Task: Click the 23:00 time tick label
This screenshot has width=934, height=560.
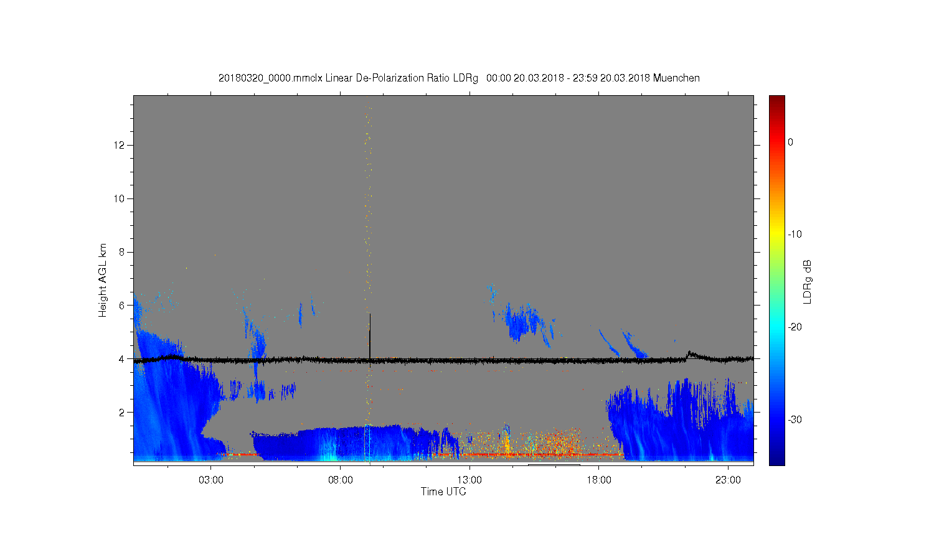Action: tap(728, 480)
